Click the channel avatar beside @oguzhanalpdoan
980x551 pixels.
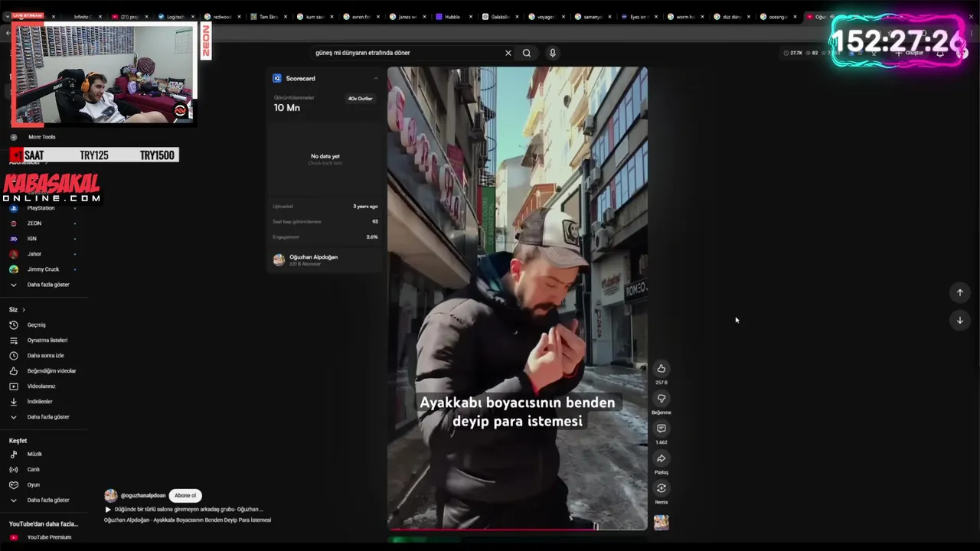(111, 495)
